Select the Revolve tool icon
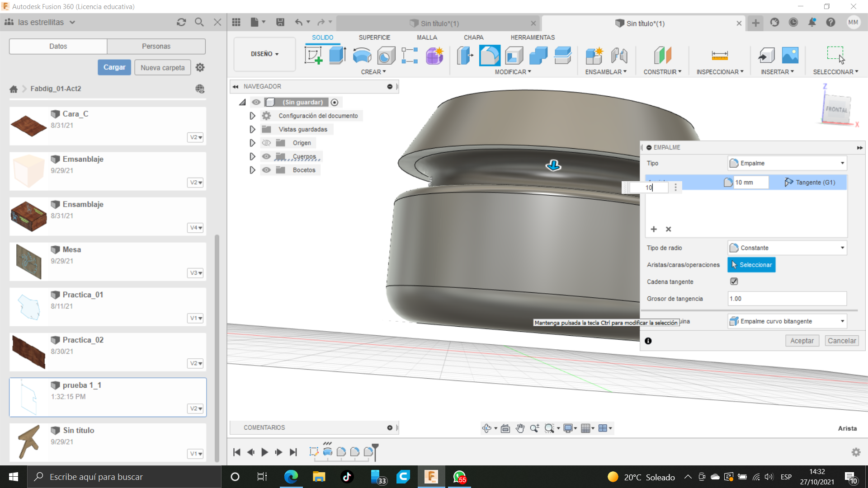The height and width of the screenshot is (488, 868). tap(362, 56)
